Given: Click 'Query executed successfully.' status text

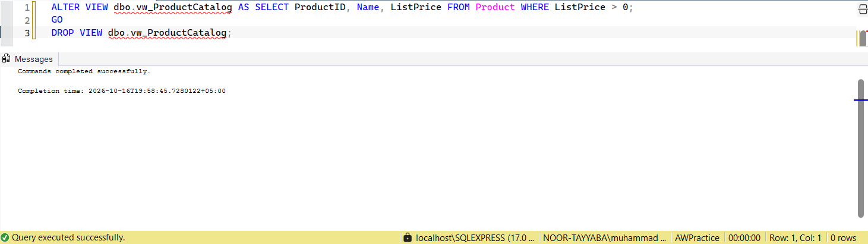Looking at the screenshot, I should click(68, 237).
